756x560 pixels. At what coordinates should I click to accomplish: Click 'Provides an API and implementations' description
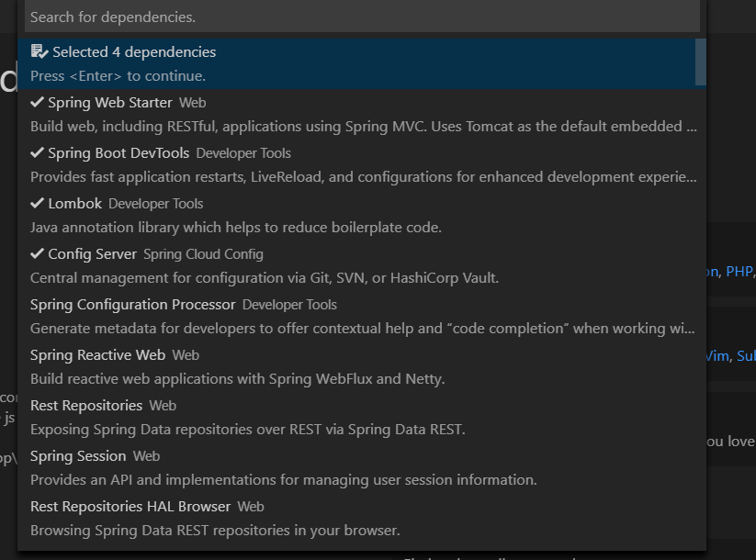tap(284, 480)
